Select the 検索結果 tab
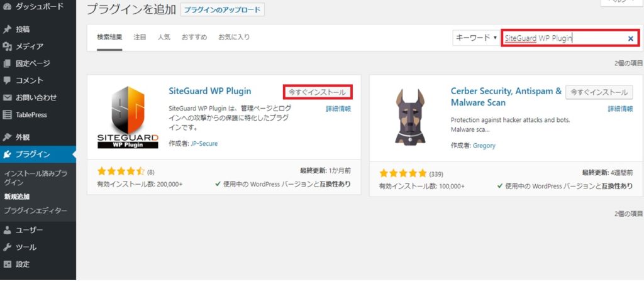The width and height of the screenshot is (644, 282). pyautogui.click(x=109, y=37)
